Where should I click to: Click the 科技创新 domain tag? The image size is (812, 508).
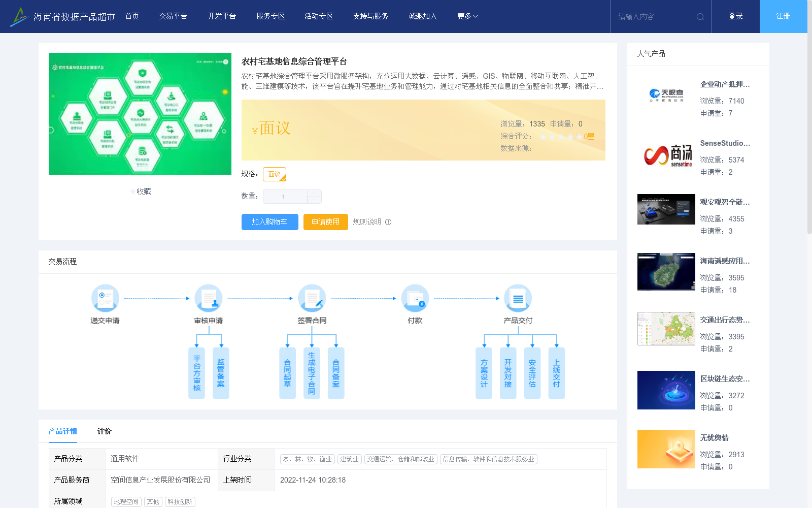point(180,502)
